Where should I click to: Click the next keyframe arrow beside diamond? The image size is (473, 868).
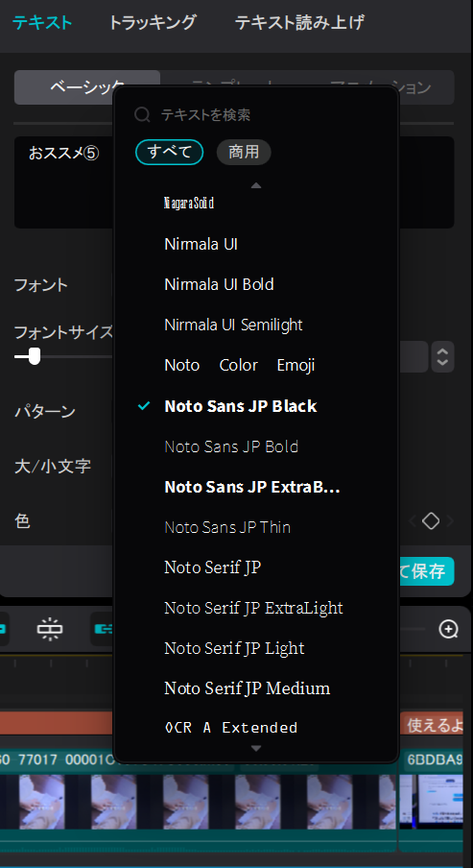tap(450, 520)
